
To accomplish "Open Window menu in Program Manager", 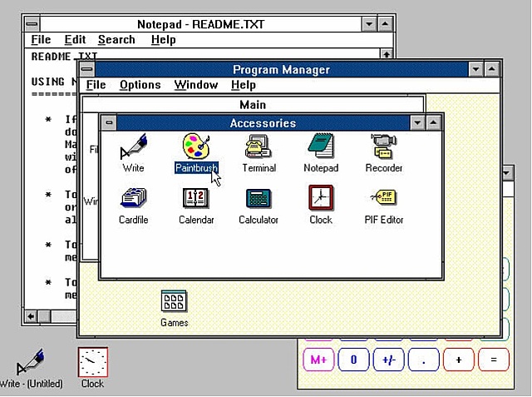I will (196, 85).
